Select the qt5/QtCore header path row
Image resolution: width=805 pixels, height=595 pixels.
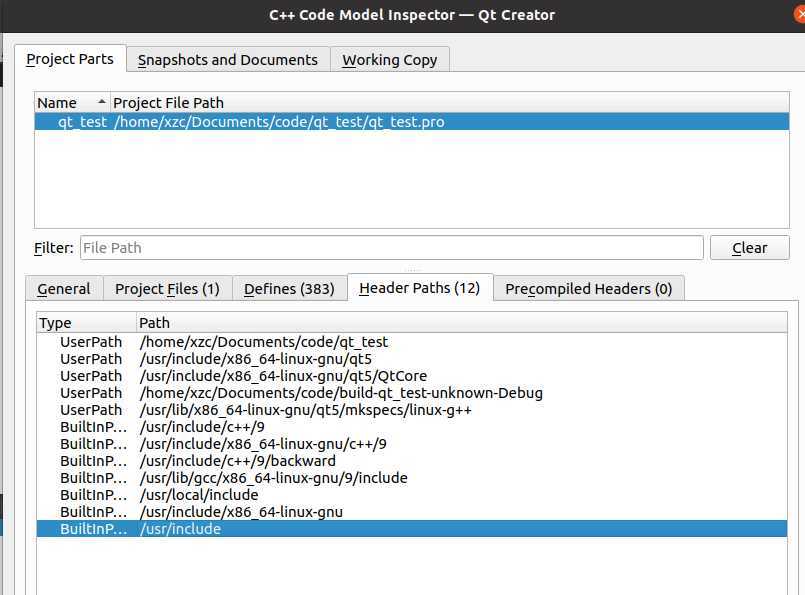(x=412, y=376)
